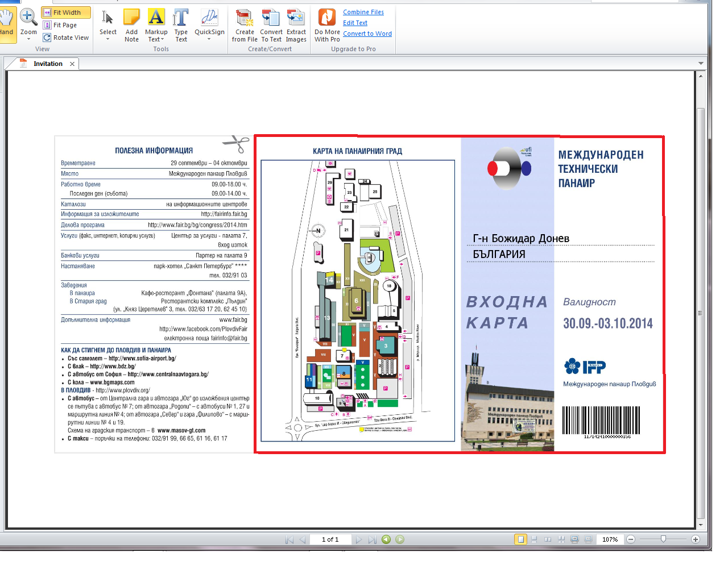This screenshot has width=728, height=582.
Task: Switch to single page layout in status bar
Action: (x=520, y=539)
